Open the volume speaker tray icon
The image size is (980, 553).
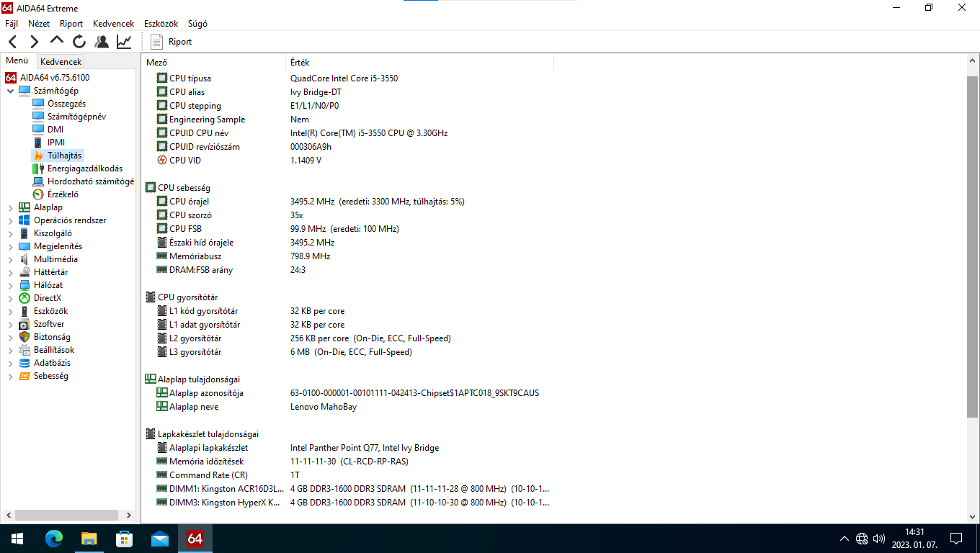tap(878, 539)
